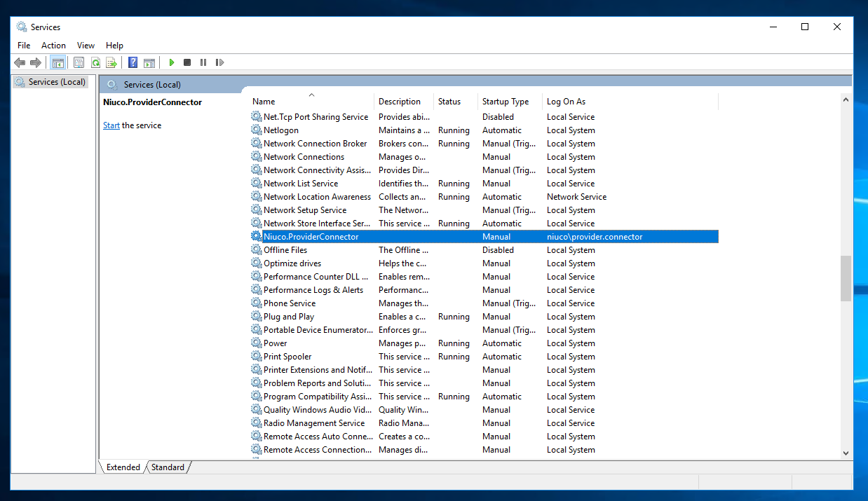Click the Stop Service square button
This screenshot has width=868, height=501.
(187, 62)
